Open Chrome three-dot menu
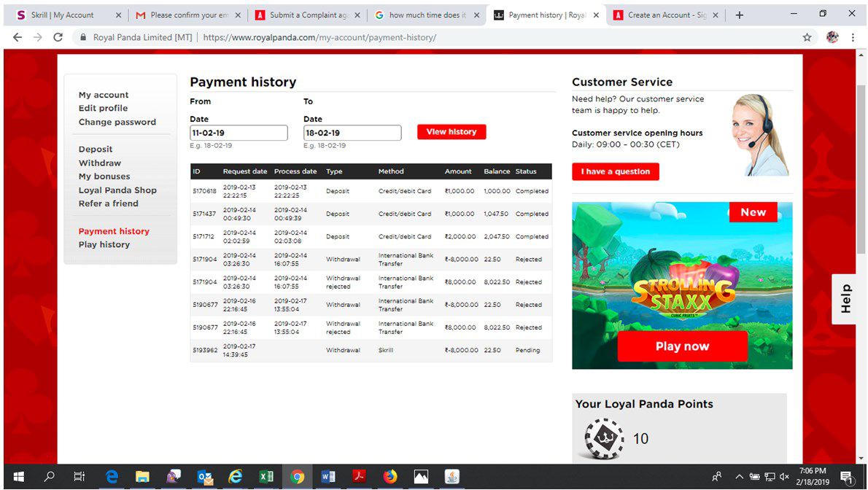 coord(853,37)
